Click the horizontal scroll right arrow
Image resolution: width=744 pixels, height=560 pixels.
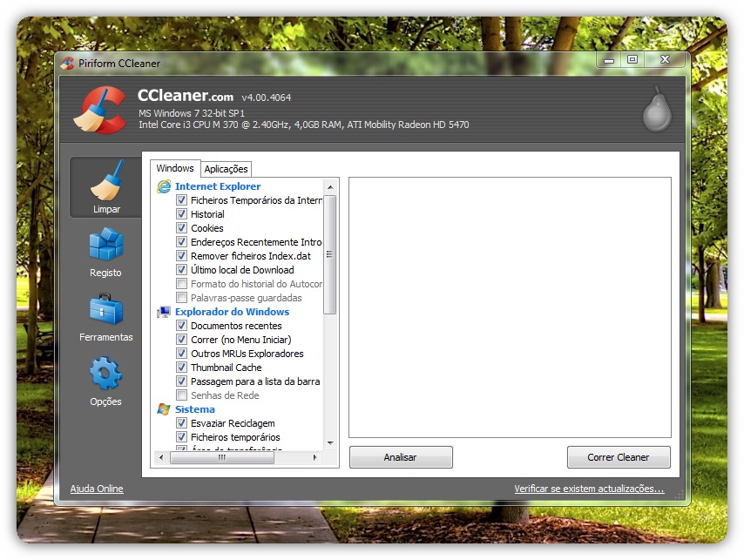click(x=315, y=457)
